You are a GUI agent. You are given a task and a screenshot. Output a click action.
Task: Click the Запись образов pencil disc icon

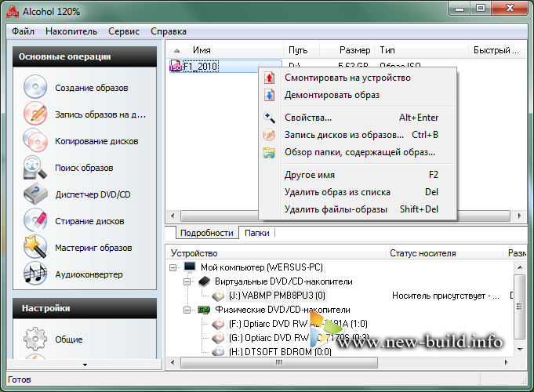coord(35,114)
